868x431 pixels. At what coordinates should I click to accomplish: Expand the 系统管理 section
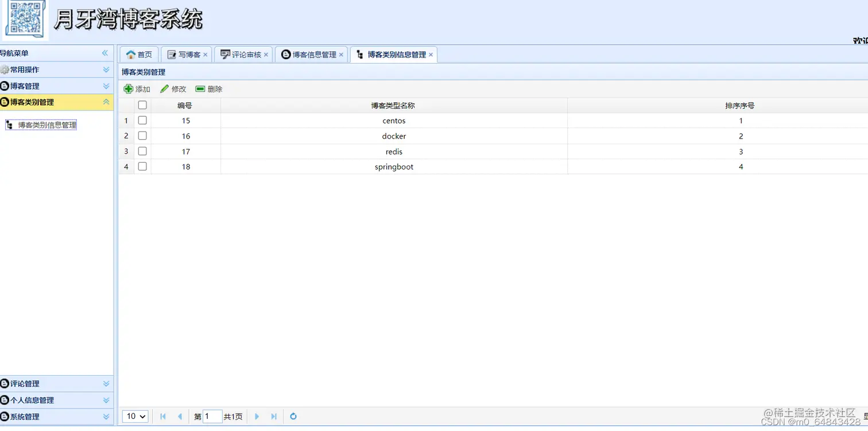pyautogui.click(x=106, y=417)
